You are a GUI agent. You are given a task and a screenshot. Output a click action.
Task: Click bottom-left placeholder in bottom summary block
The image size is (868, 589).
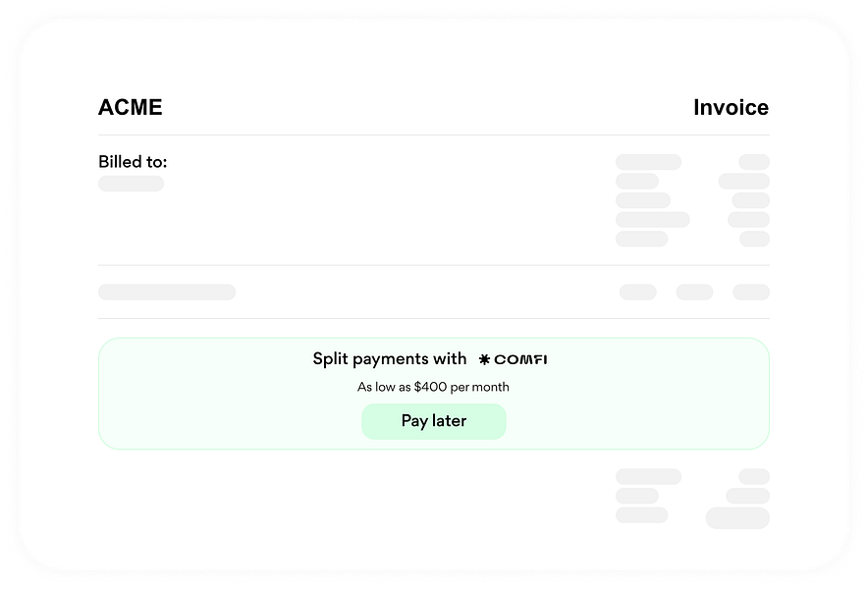tap(641, 514)
